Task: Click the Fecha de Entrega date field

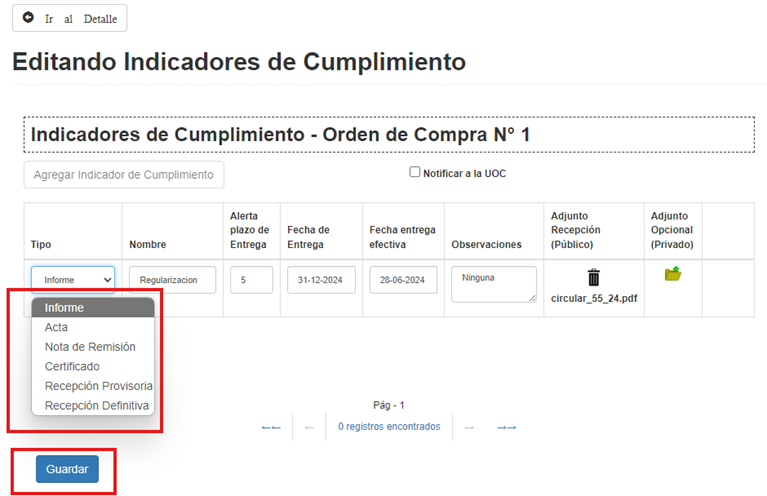Action: point(321,280)
